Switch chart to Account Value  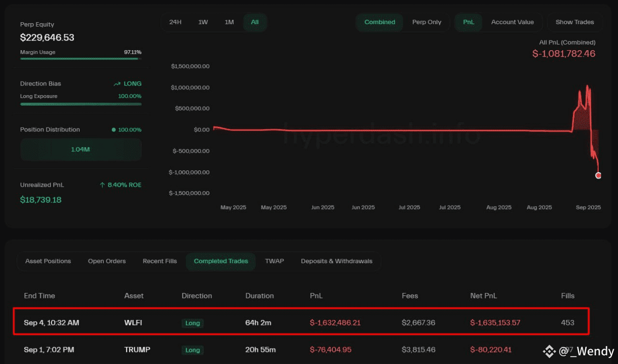512,22
